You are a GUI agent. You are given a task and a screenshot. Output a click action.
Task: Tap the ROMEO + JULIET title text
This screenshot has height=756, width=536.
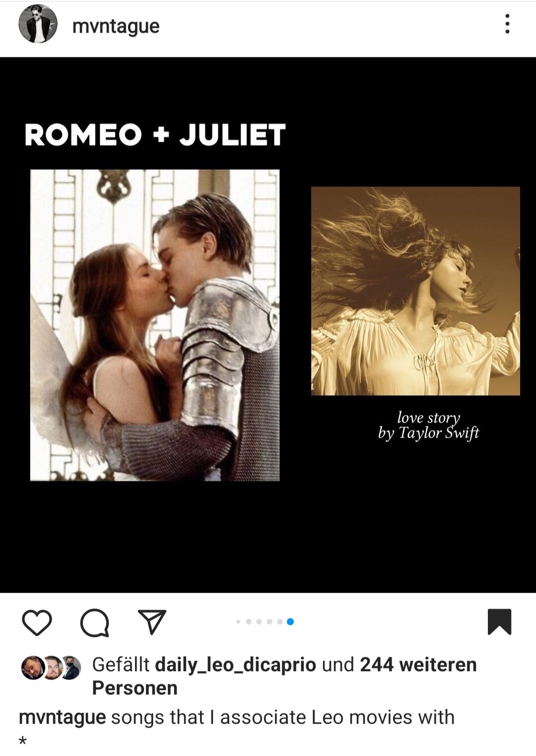pos(155,135)
